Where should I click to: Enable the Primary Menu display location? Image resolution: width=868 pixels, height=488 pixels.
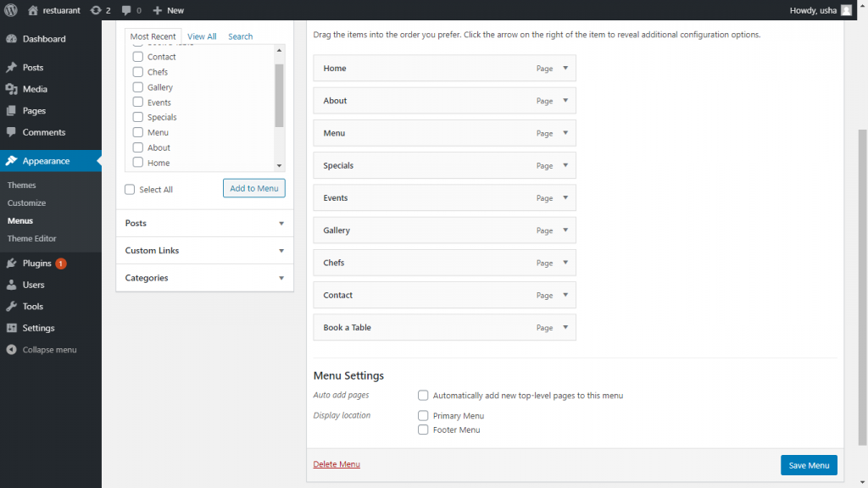[423, 416]
